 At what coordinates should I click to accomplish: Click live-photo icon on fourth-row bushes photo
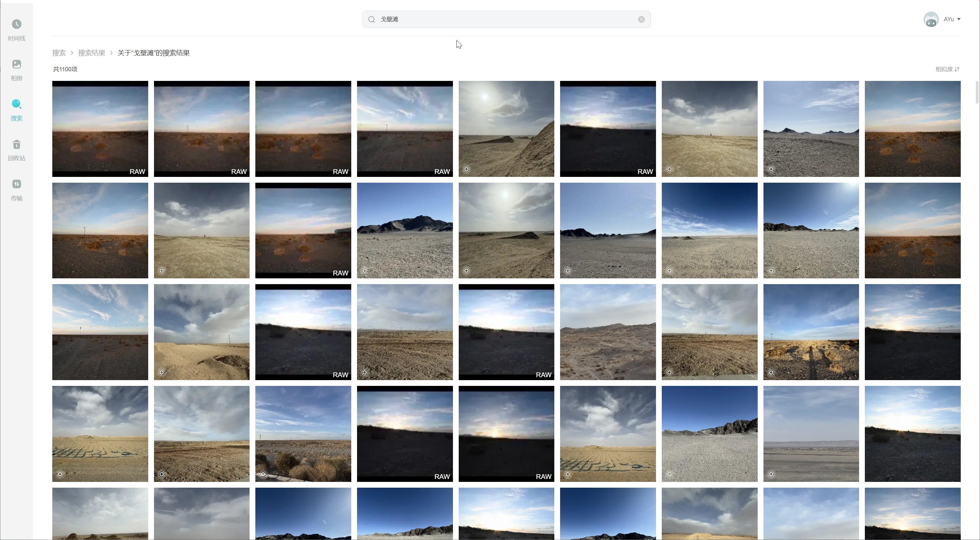point(263,474)
